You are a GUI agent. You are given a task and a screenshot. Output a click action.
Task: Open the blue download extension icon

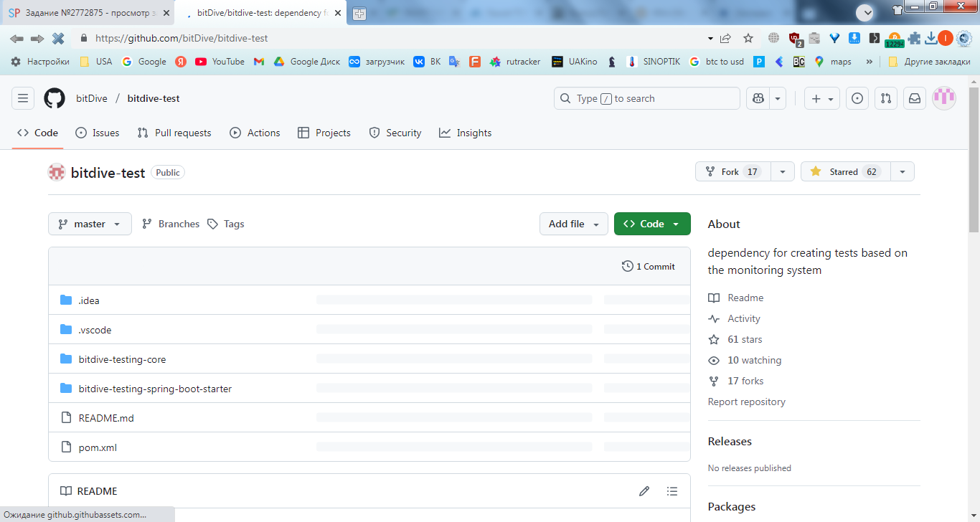pos(854,38)
